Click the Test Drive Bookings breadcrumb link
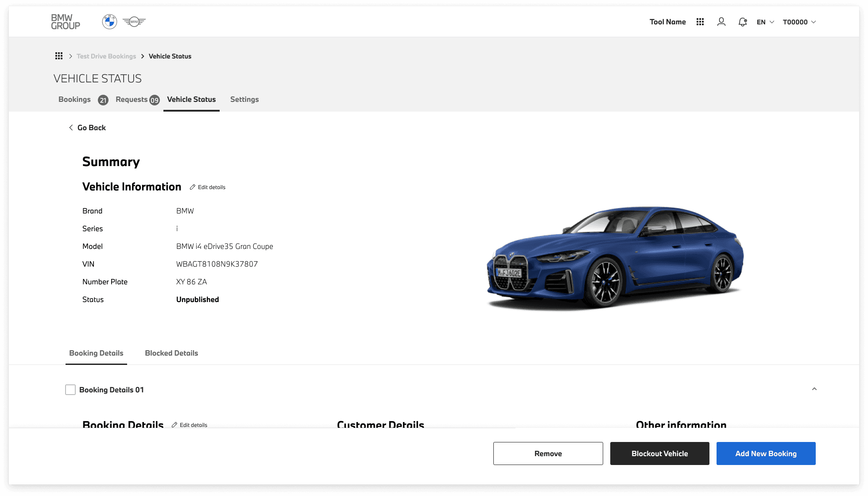 point(106,56)
